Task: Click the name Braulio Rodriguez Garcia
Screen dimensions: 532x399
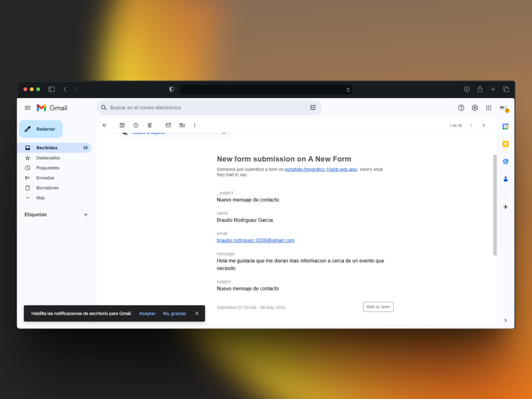Action: tap(245, 220)
